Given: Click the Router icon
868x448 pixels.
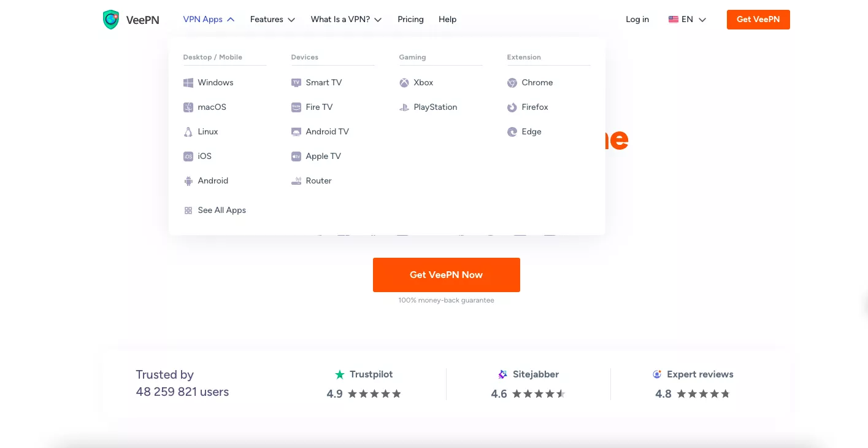Looking at the screenshot, I should coord(296,181).
